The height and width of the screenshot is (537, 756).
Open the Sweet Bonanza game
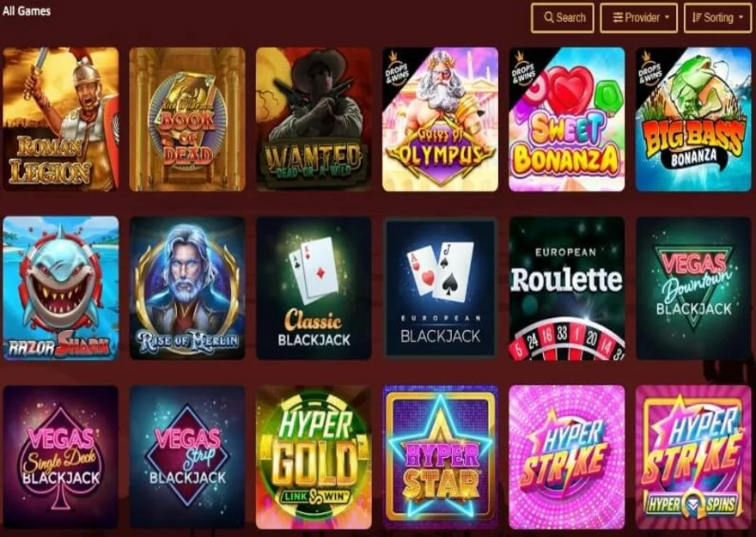tap(567, 119)
